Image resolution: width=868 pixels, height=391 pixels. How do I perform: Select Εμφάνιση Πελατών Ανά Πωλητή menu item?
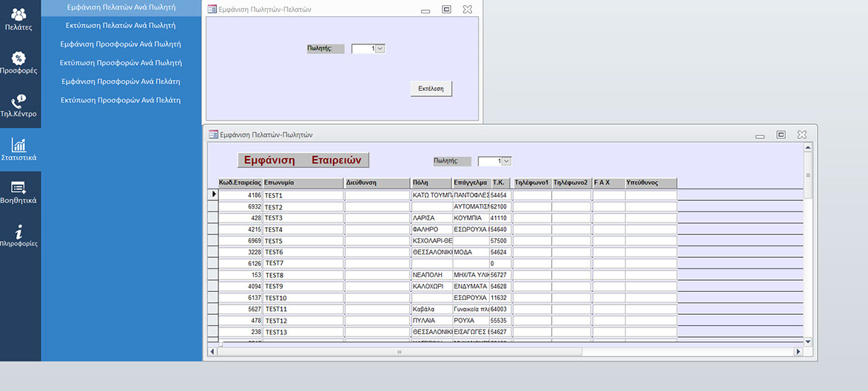pyautogui.click(x=121, y=7)
